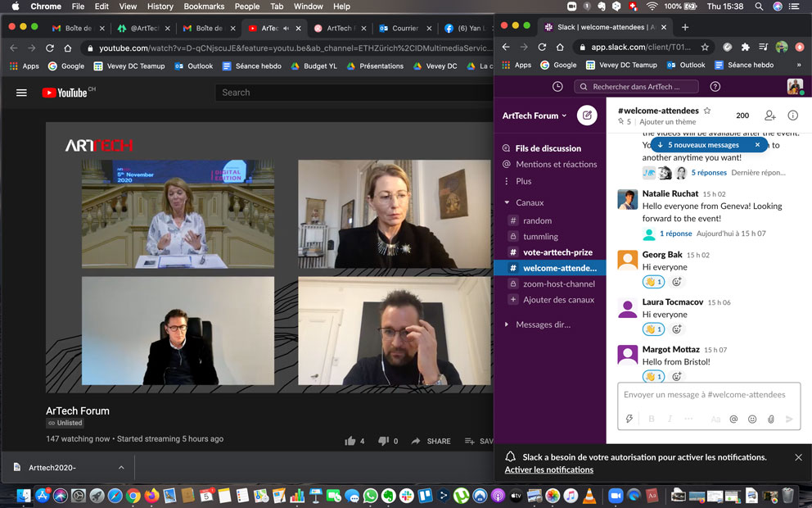Open the Bookmarks menu in menu bar
Screen dimensions: 812x508
point(204,7)
